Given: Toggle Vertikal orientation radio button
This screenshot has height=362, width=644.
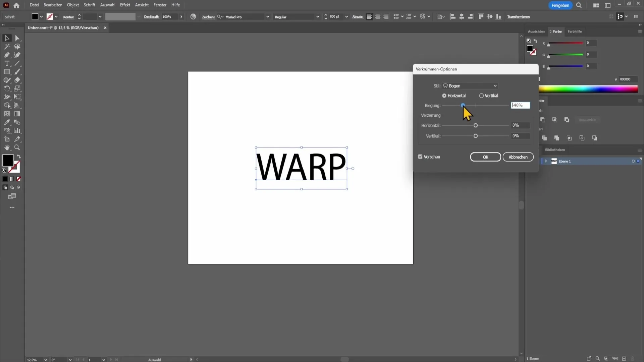Looking at the screenshot, I should (x=482, y=96).
